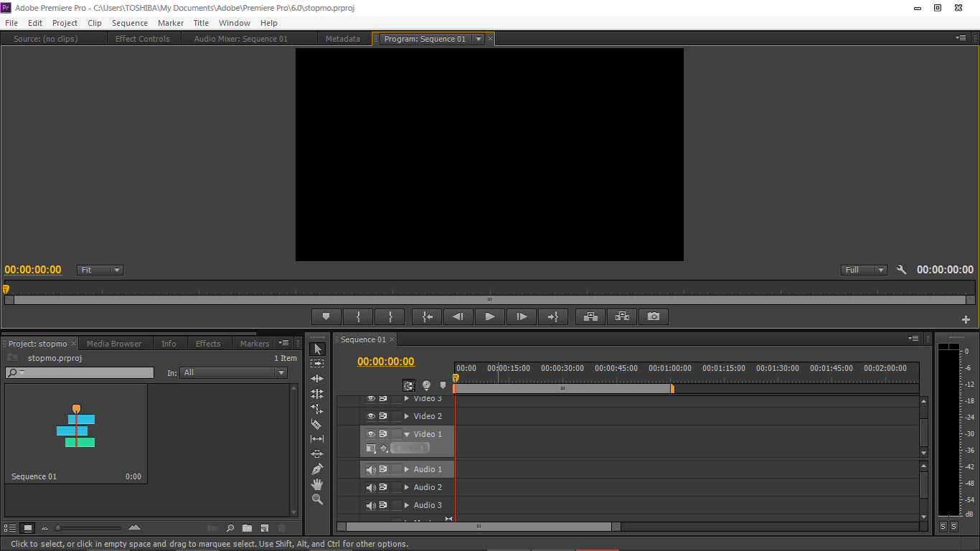This screenshot has height=551, width=980.
Task: Expand the Video 2 track
Action: click(x=407, y=416)
